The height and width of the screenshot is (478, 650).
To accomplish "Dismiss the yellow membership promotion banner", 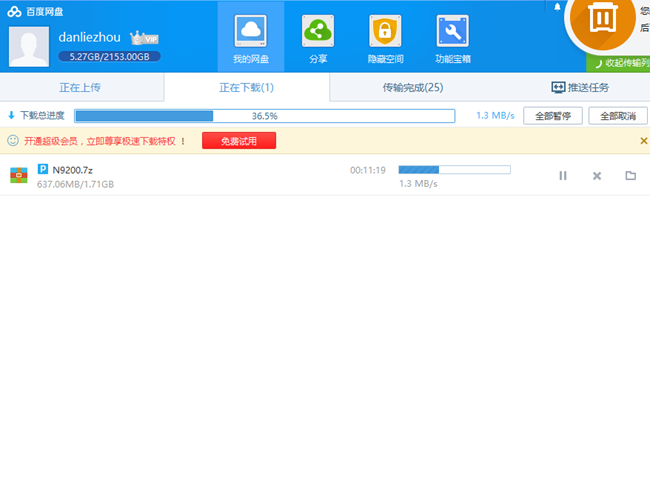I will tap(643, 141).
